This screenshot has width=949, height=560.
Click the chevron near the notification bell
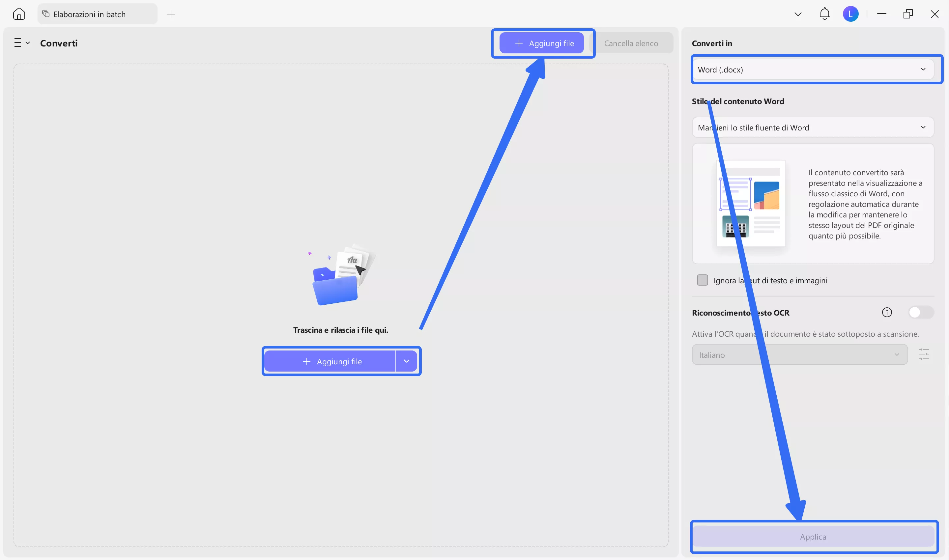click(x=798, y=14)
